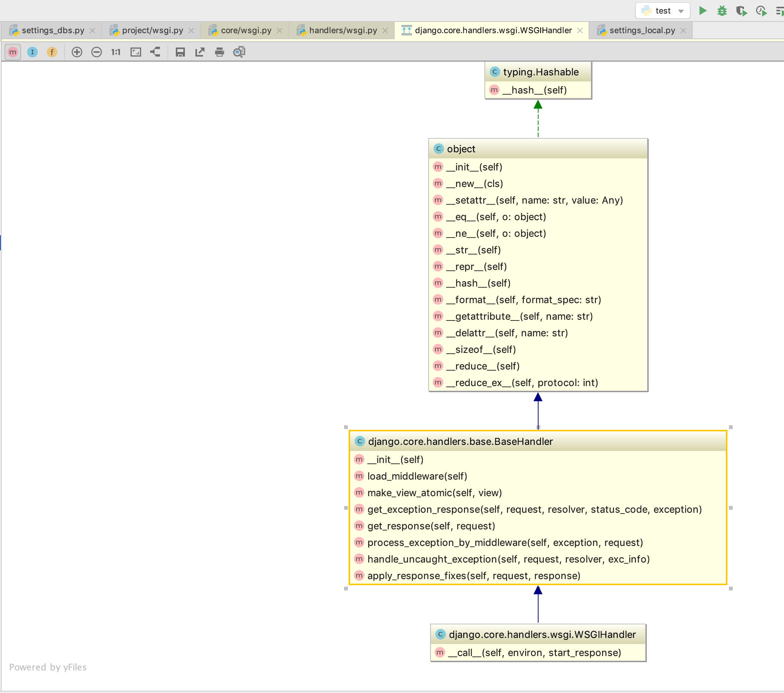Viewport: 784px width, 693px height.
Task: Select __reduce__(self) method
Action: tap(538, 366)
